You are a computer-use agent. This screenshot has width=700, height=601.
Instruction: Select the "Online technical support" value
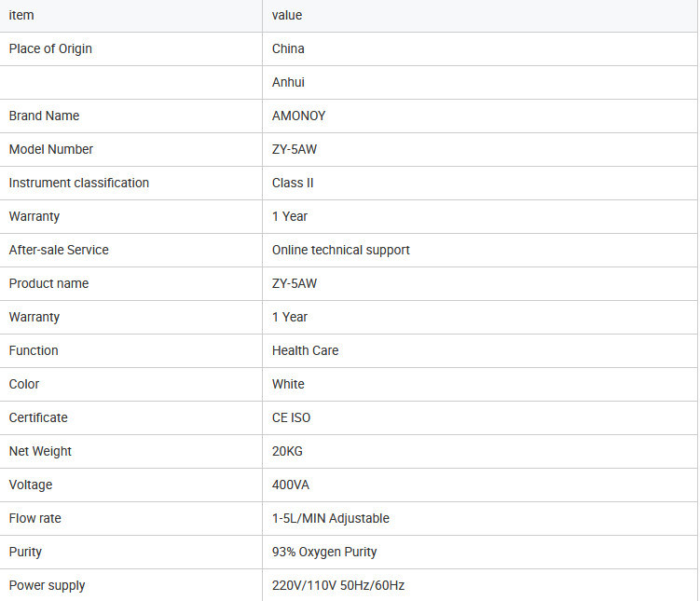[x=340, y=250]
